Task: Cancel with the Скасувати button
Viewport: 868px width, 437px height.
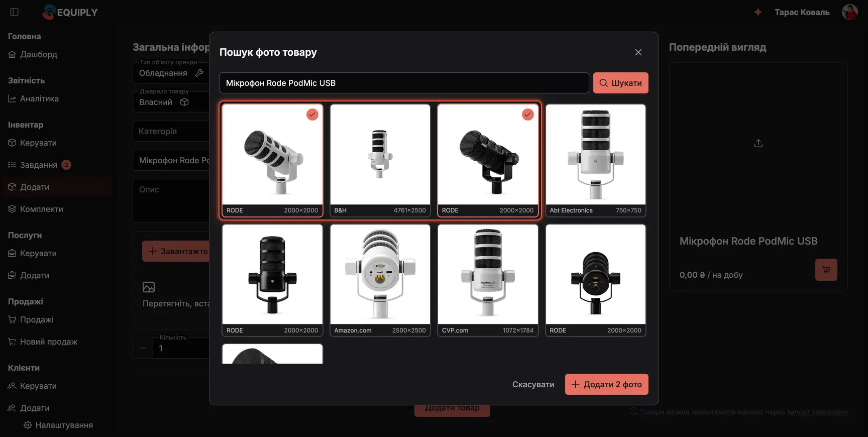Action: coord(533,384)
